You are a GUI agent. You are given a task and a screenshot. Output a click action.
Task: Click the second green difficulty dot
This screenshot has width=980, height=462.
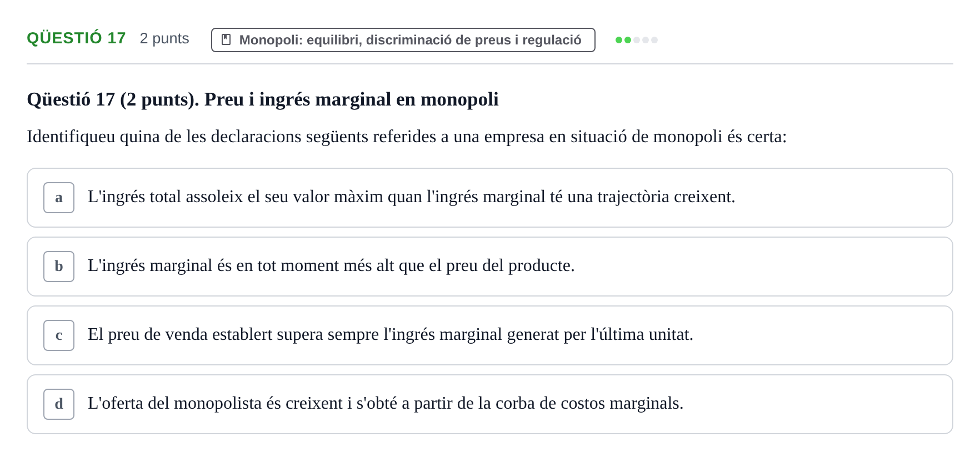[628, 40]
